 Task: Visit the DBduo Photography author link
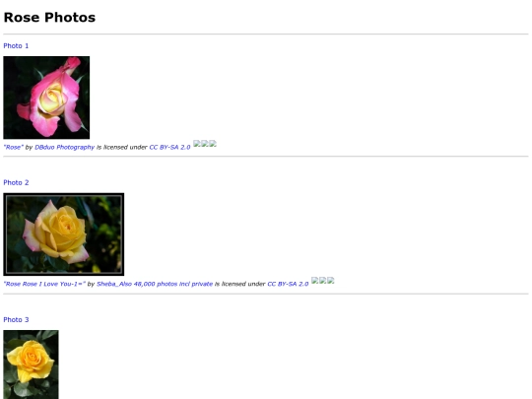[64, 147]
